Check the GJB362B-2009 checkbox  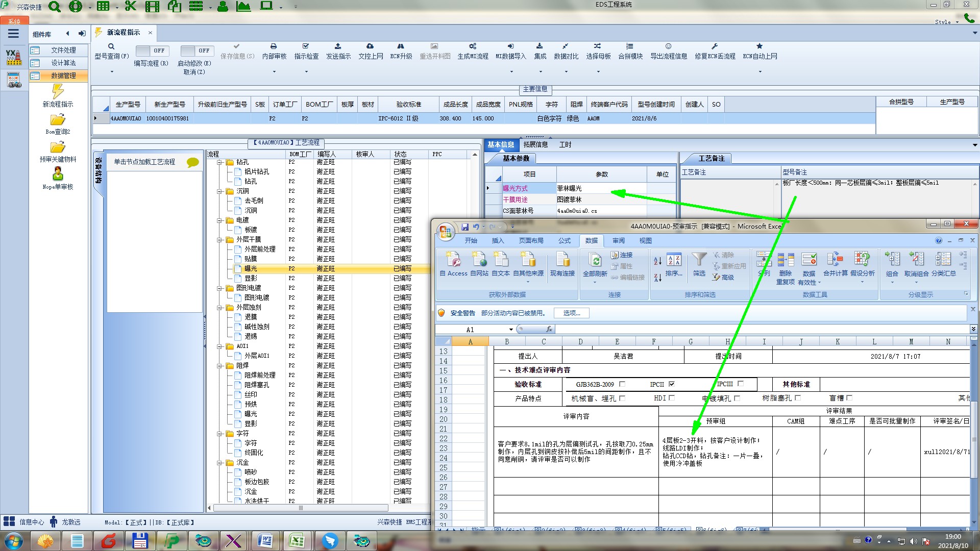click(x=622, y=384)
